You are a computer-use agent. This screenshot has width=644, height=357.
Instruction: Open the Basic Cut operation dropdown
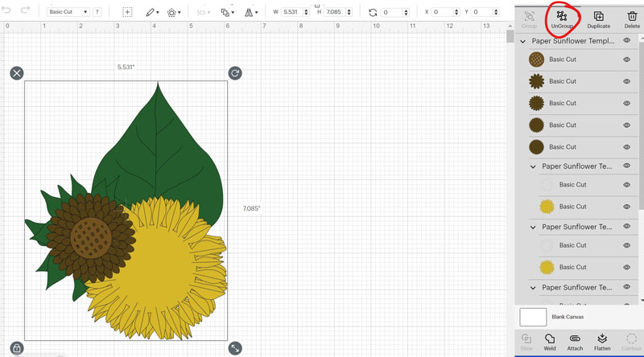tap(68, 12)
